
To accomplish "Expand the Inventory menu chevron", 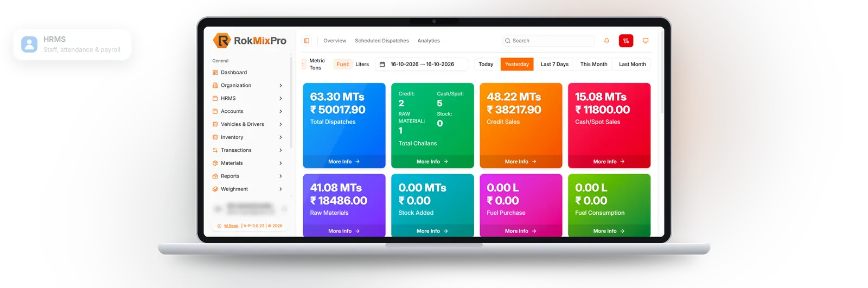I will click(x=280, y=137).
